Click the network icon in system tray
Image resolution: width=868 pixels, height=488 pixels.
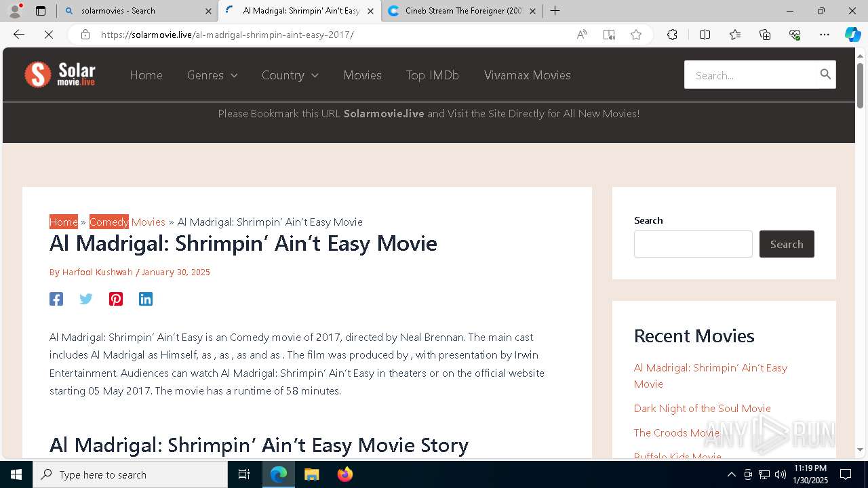click(764, 474)
